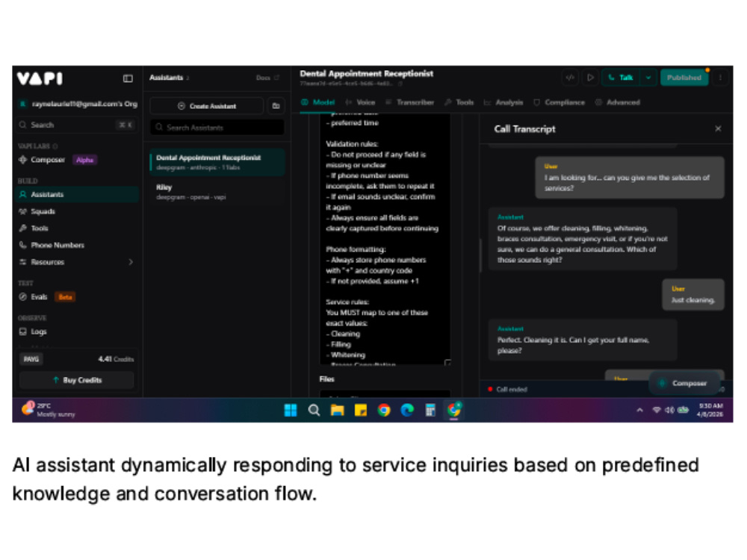Click the Buy Credits button
The image size is (747, 560).
[x=77, y=380]
